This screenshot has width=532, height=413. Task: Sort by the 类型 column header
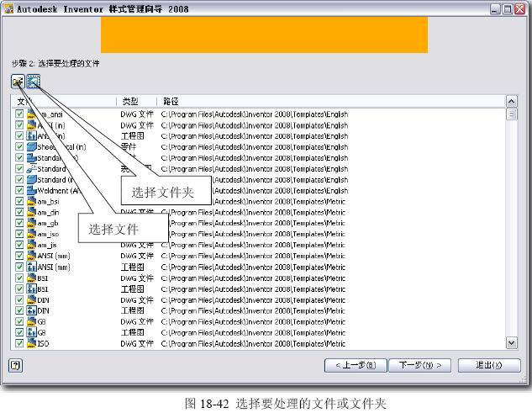pyautogui.click(x=136, y=101)
